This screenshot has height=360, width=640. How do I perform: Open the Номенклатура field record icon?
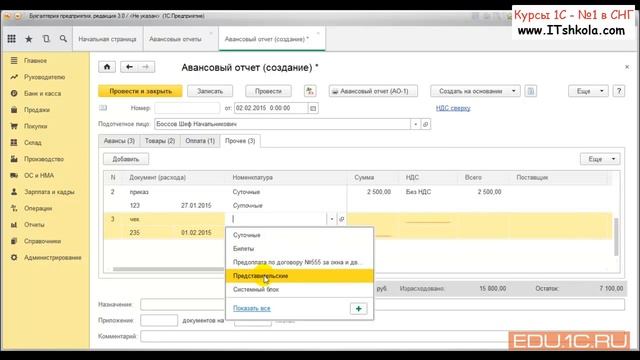tap(342, 219)
